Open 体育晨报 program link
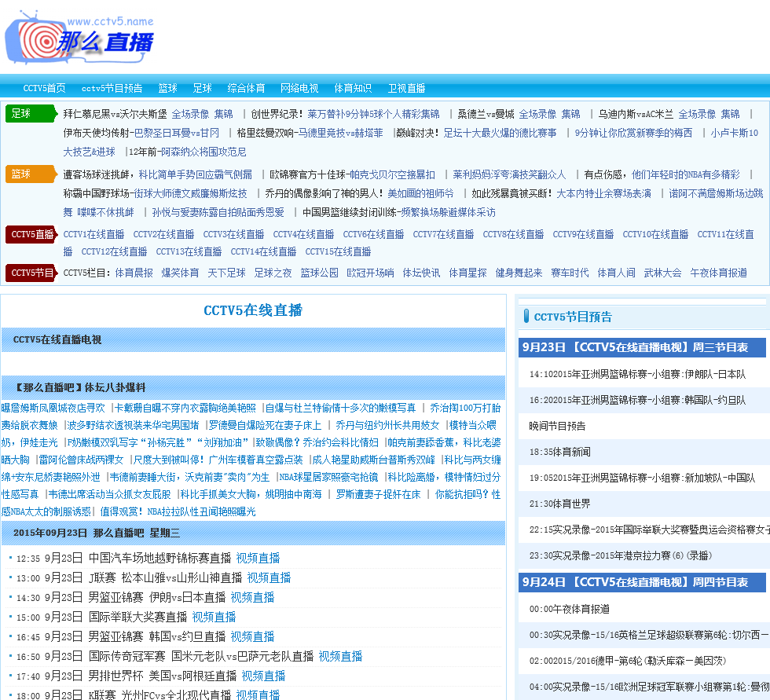Screen dimensions: 770x700 pyautogui.click(x=134, y=273)
